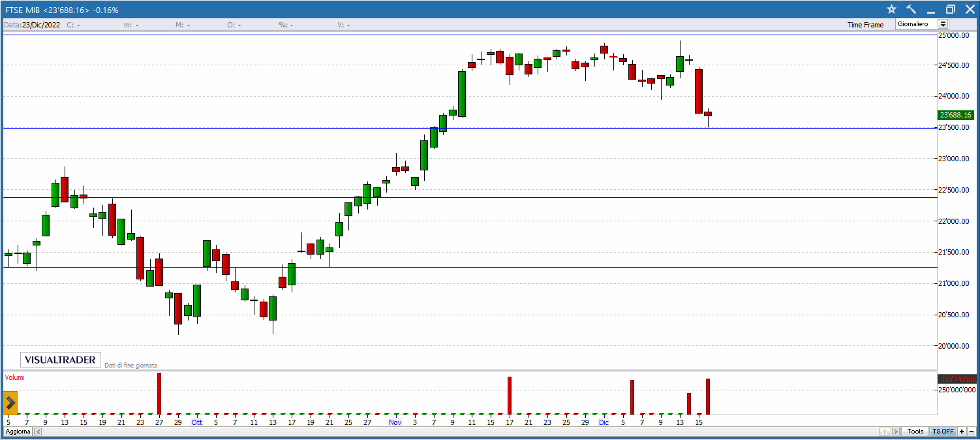Click the Ott month marker on time axis
Image resolution: width=980 pixels, height=440 pixels.
coord(196,422)
